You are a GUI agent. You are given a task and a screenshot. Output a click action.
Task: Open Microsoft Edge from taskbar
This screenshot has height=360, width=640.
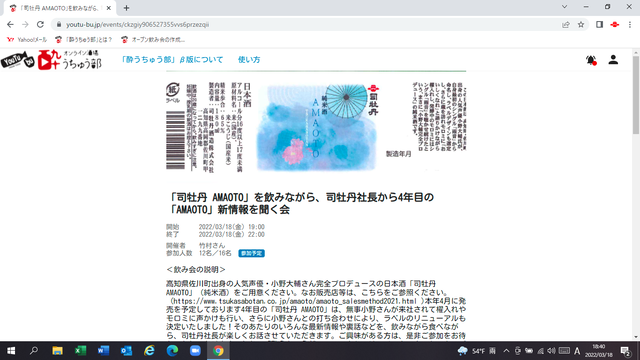[172, 351]
